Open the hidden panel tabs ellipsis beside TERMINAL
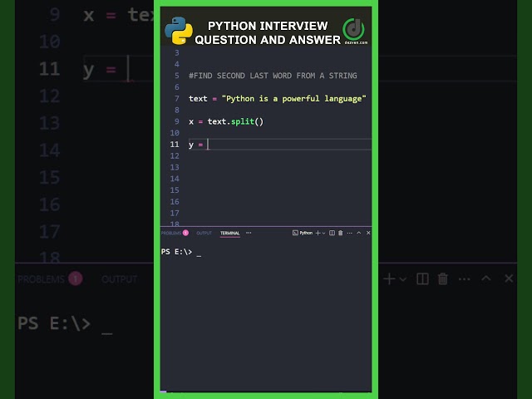 click(x=249, y=233)
